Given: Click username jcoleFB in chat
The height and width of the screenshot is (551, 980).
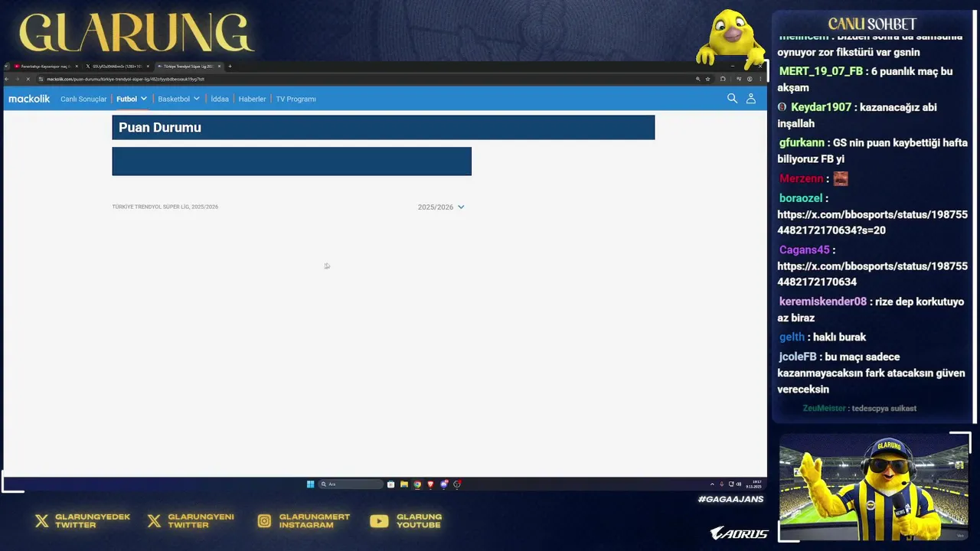Looking at the screenshot, I should click(797, 357).
